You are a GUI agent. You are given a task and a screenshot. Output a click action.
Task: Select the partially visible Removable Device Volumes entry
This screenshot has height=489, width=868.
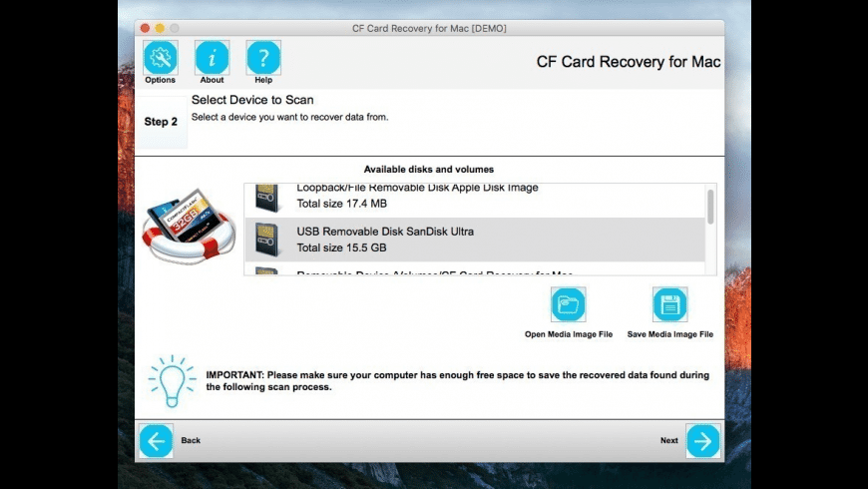(475, 268)
